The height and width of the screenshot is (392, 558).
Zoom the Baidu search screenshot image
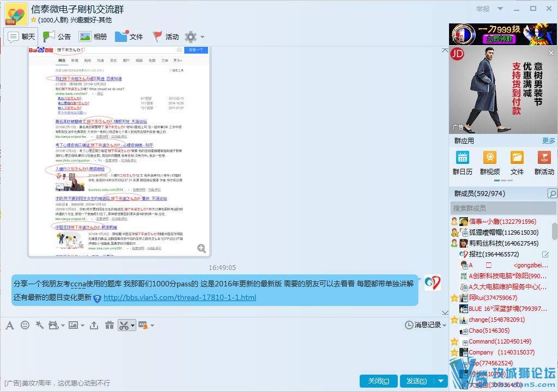202,249
